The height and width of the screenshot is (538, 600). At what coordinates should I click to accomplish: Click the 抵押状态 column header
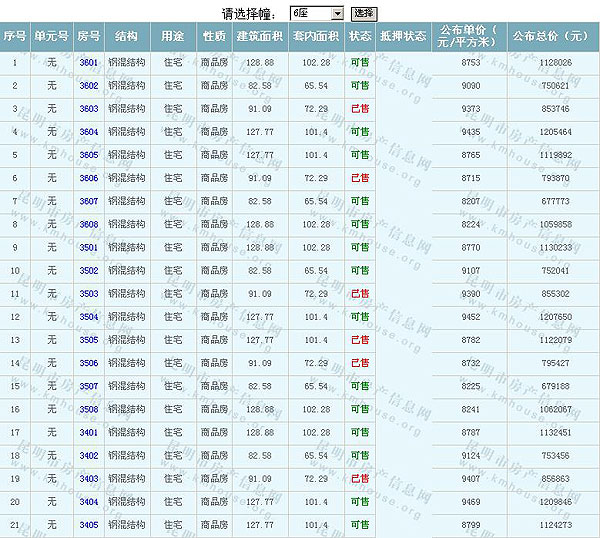point(403,36)
